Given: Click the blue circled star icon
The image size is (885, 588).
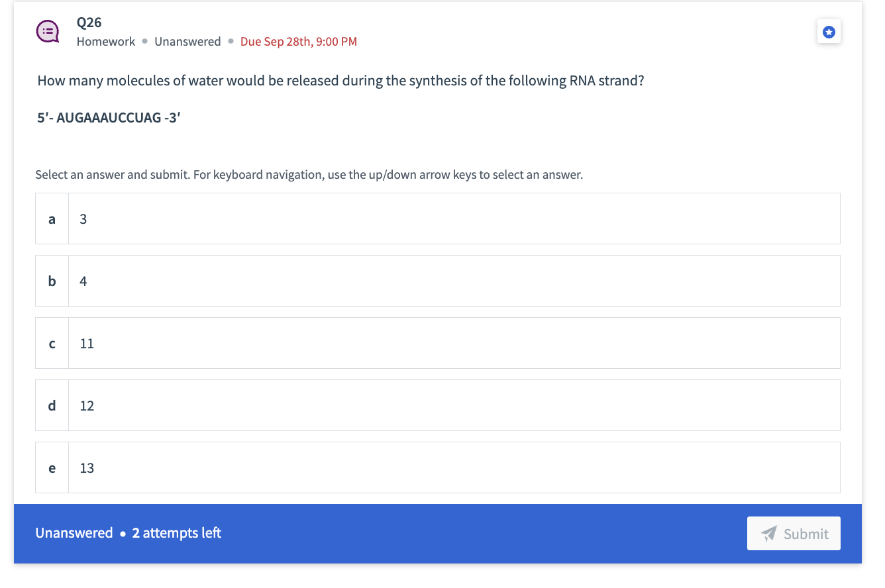Looking at the screenshot, I should tap(829, 31).
